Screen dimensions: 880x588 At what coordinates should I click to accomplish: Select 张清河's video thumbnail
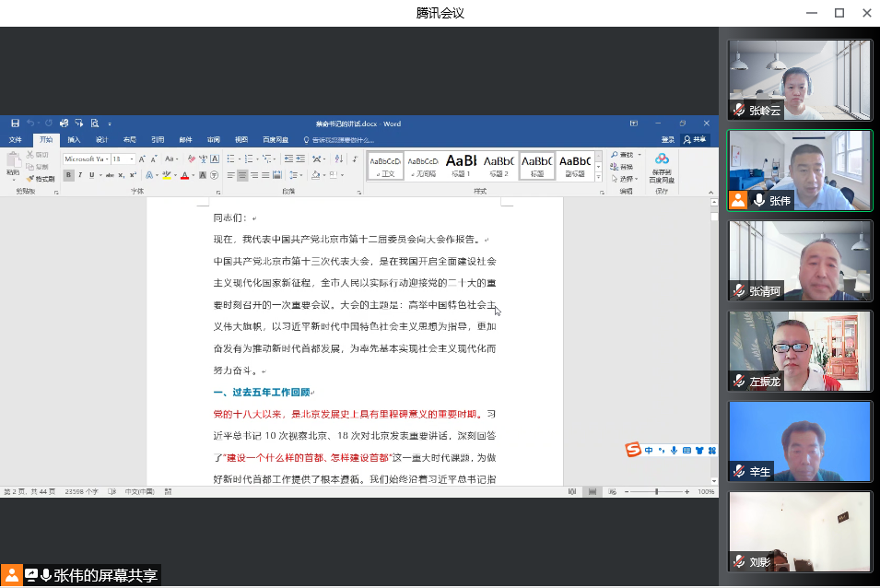point(799,261)
